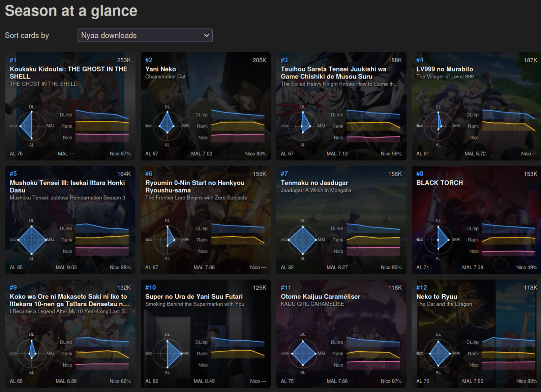Click the "Nico 49%" rating
Viewport: 541px width, 392px height.
coord(527,267)
